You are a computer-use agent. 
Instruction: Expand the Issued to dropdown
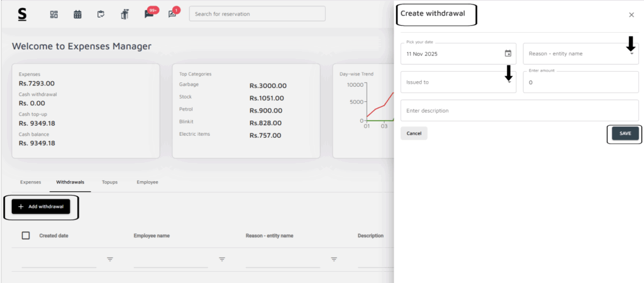point(509,82)
